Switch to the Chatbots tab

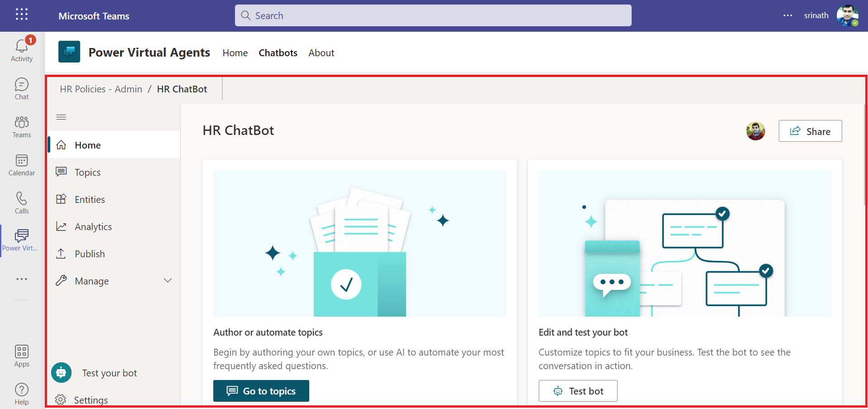coord(278,53)
